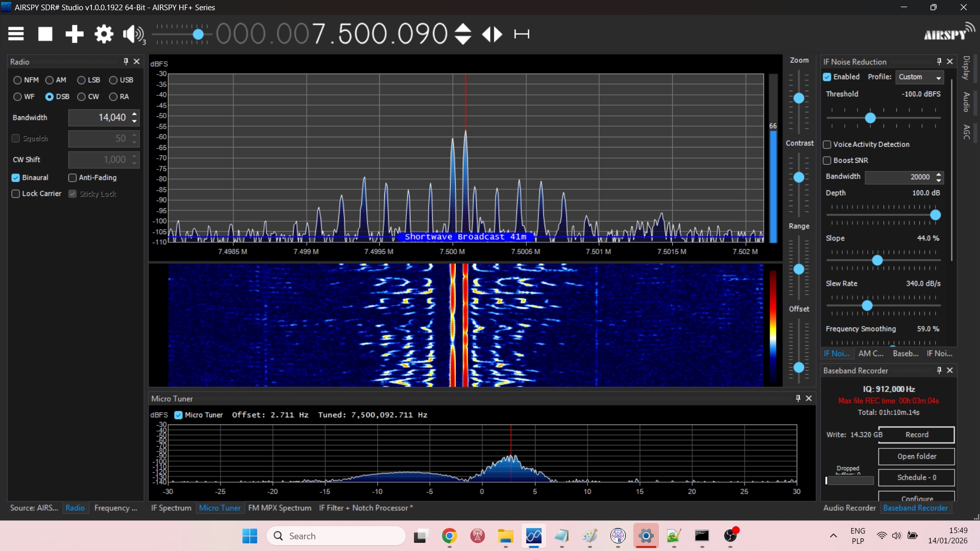Enable the Anti-Fading checkbox
This screenshot has width=980, height=551.
(x=72, y=178)
